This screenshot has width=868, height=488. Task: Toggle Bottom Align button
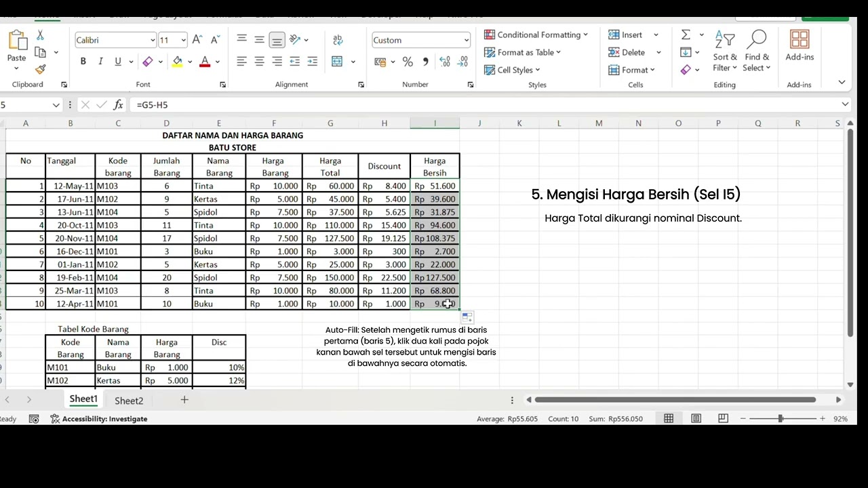[x=277, y=40]
